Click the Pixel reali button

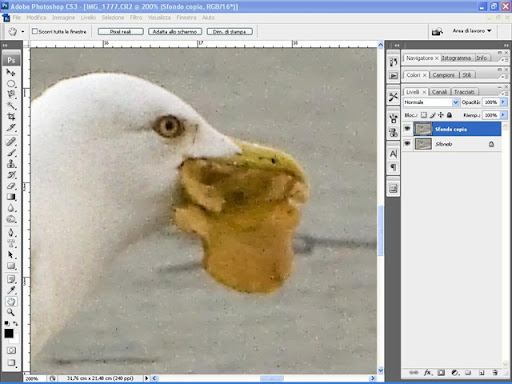click(121, 32)
